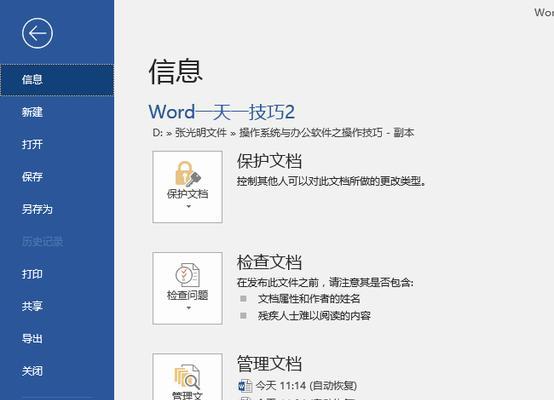
Task: Click the text 残疾人士难以阅读的内容
Action: point(314,316)
